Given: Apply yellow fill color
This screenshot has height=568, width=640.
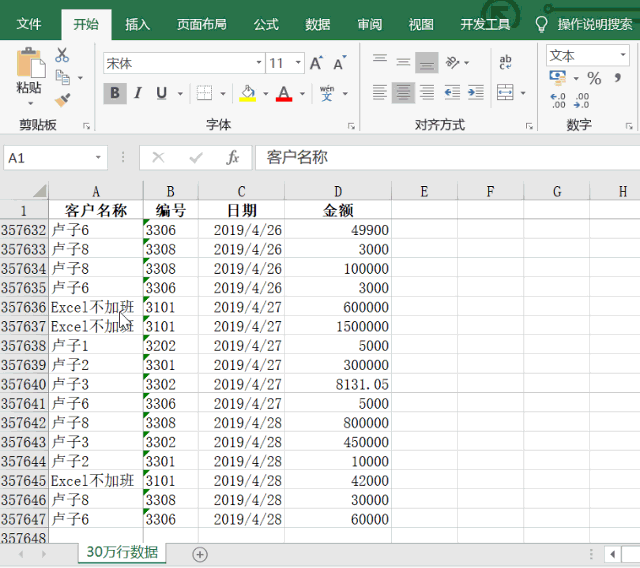Looking at the screenshot, I should tap(247, 93).
